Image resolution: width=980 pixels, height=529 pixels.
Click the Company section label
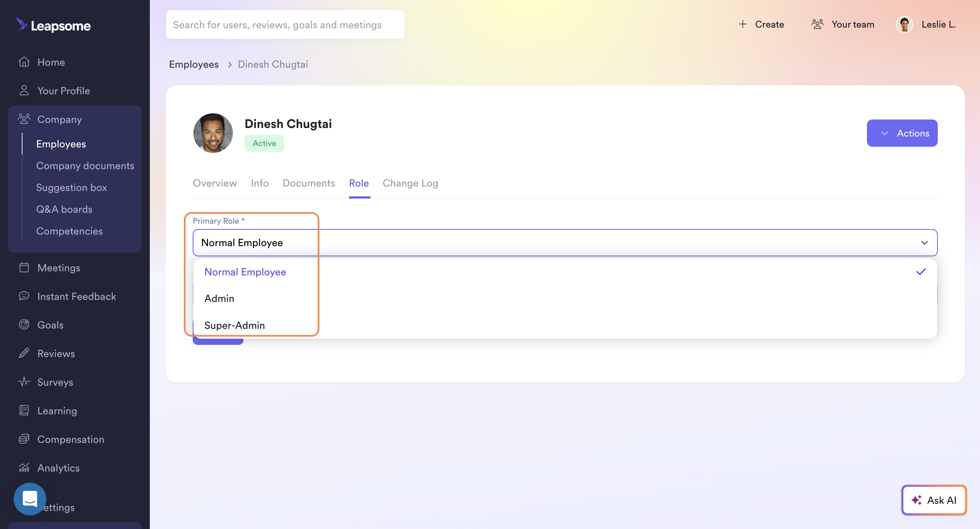click(59, 119)
